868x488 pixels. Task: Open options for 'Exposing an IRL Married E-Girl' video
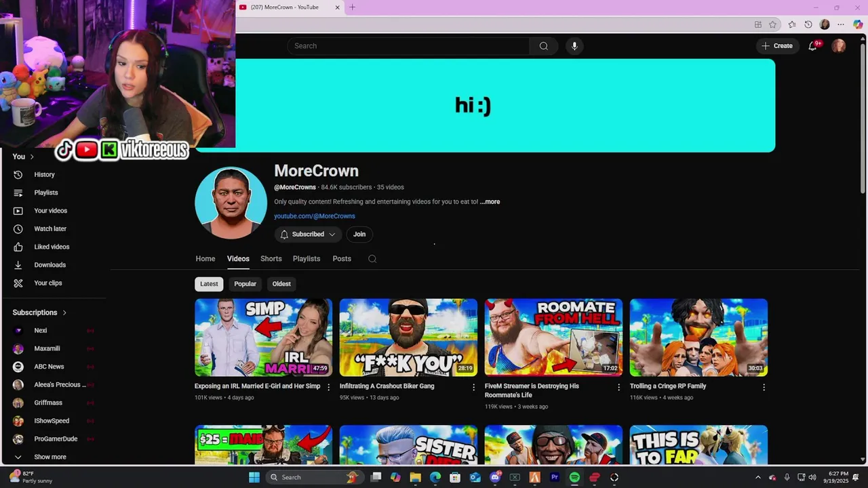(329, 387)
